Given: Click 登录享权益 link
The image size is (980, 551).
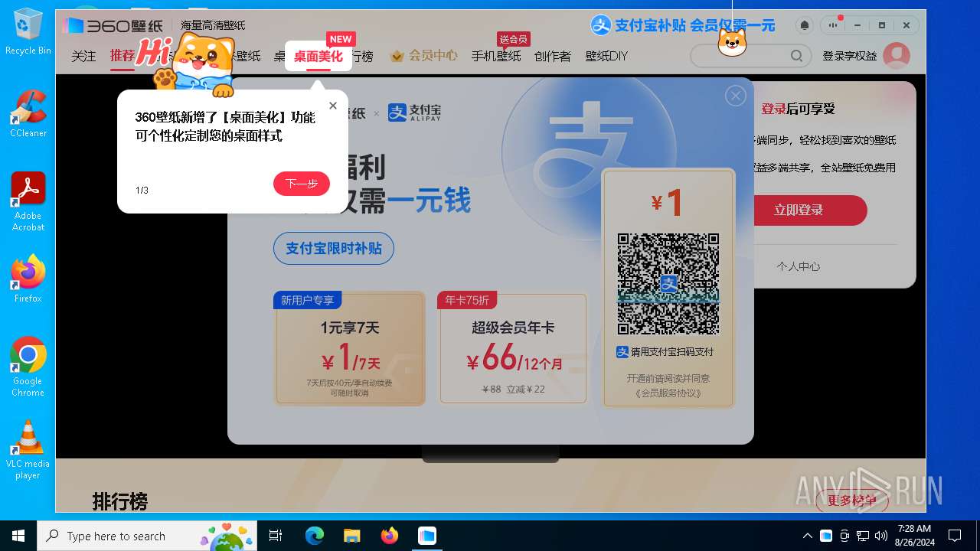Looking at the screenshot, I should 850,56.
